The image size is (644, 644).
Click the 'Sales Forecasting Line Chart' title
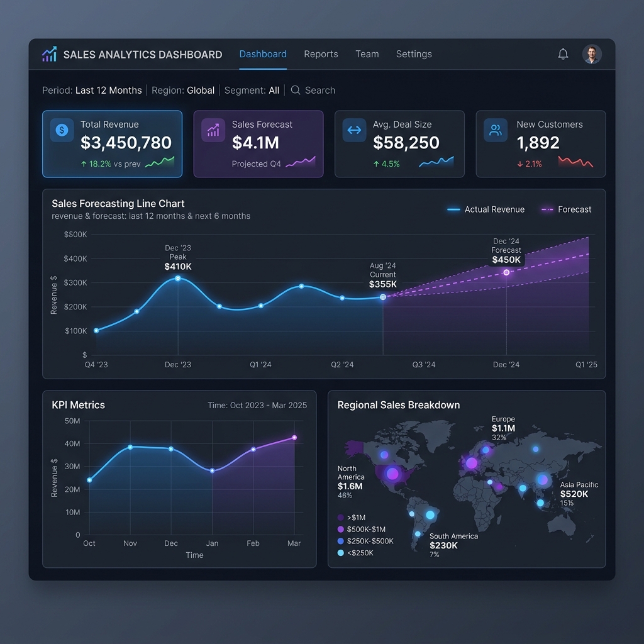[x=118, y=204]
